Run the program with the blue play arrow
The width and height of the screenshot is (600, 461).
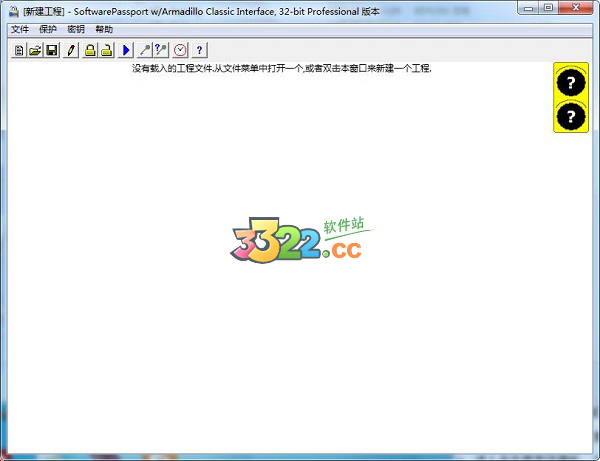tap(126, 50)
